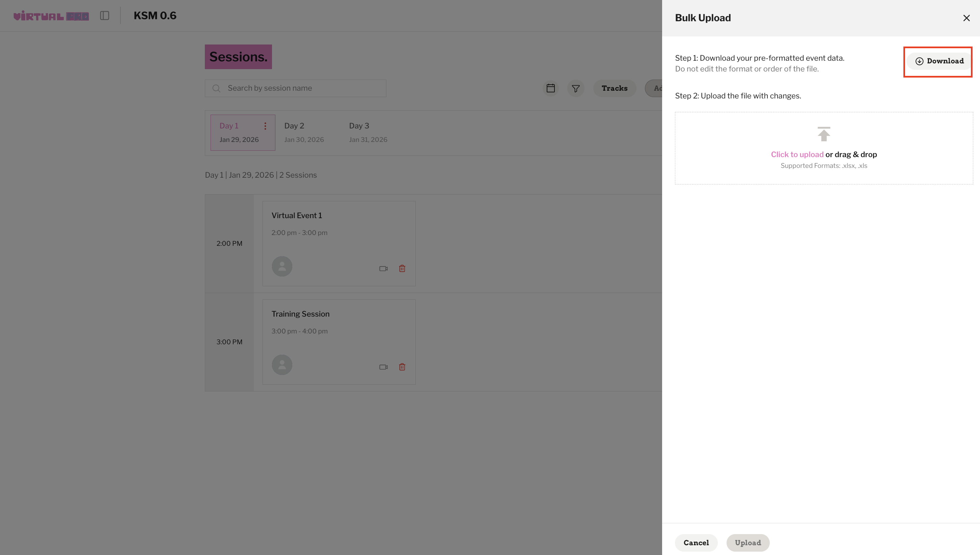Viewport: 980px width, 555px height.
Task: Click the Bulk Upload panel title
Action: click(703, 18)
